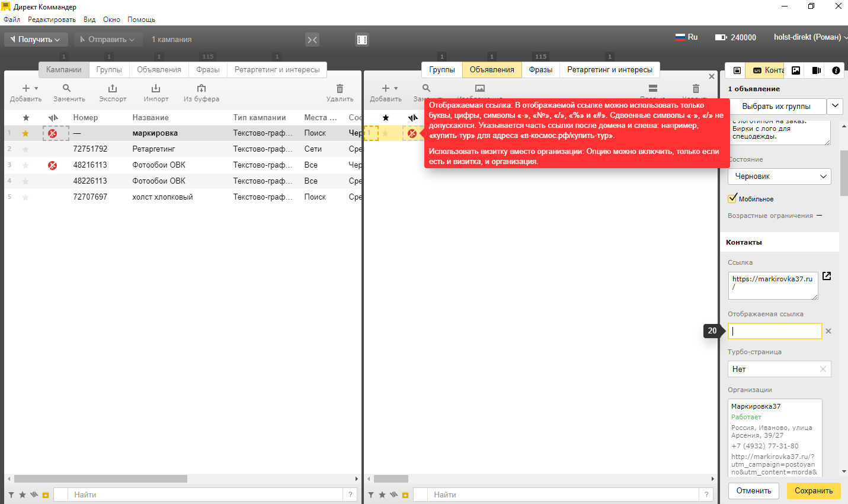Click Заменить search icon in campaigns panel

coord(67,88)
